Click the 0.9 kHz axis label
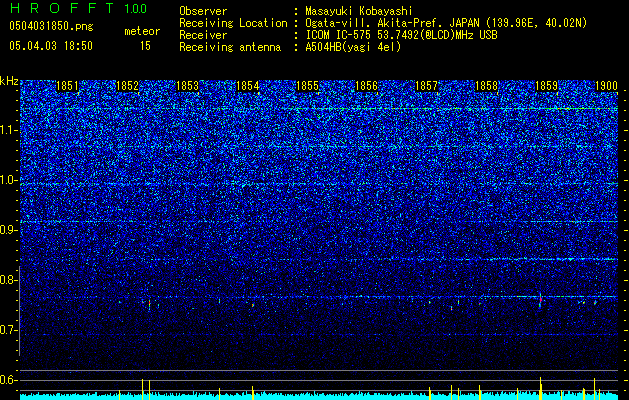This screenshot has height=400, width=629. [9, 230]
